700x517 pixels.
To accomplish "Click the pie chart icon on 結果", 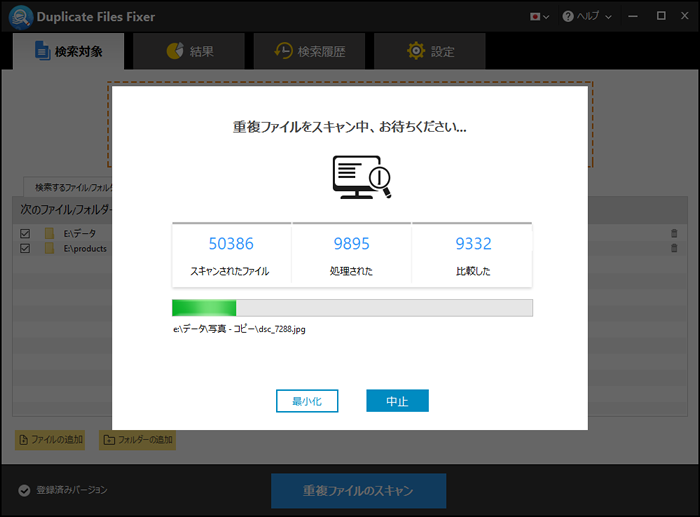I will tap(175, 51).
